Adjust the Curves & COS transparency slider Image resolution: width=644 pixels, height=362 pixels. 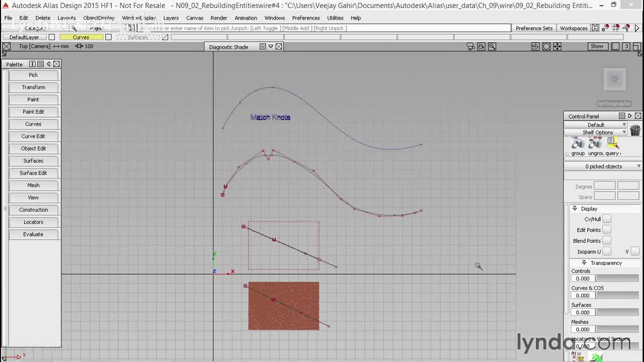[x=617, y=296]
